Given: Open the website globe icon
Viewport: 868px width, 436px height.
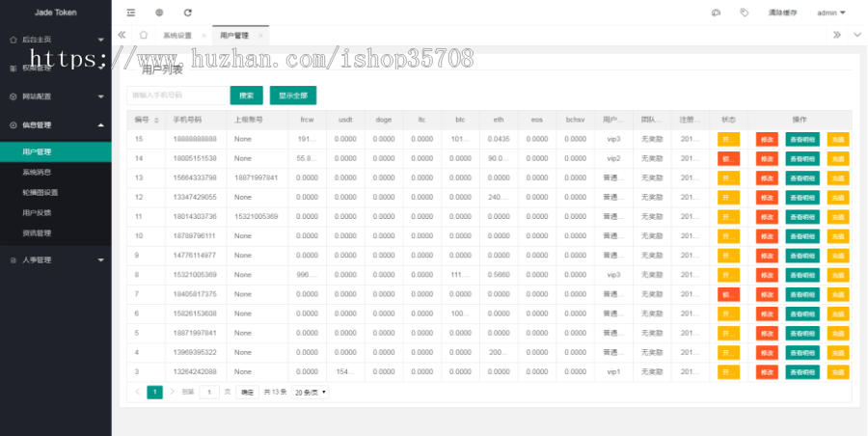Looking at the screenshot, I should point(159,13).
